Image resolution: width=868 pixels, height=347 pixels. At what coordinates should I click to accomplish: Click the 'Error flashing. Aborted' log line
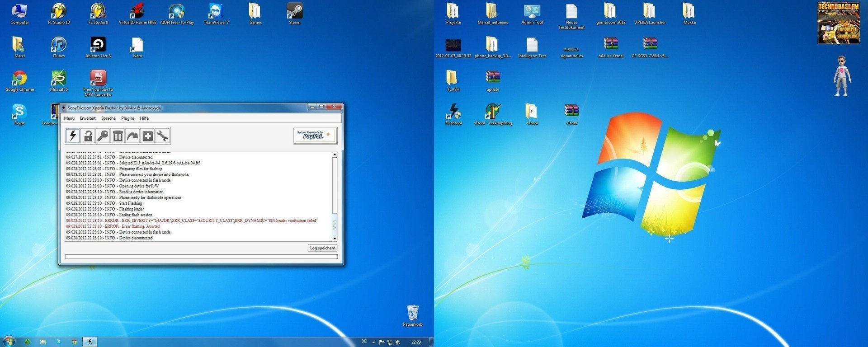click(113, 226)
